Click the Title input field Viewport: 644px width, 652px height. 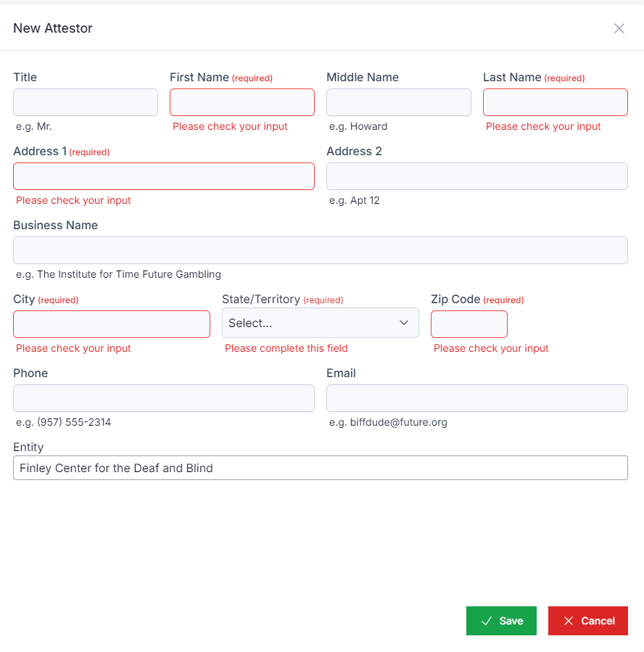pyautogui.click(x=86, y=102)
